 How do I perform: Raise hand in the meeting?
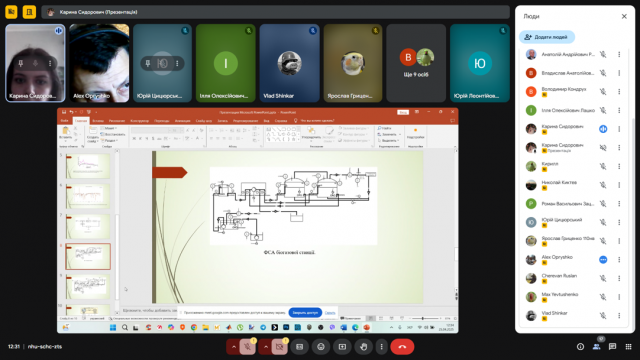tap(363, 347)
